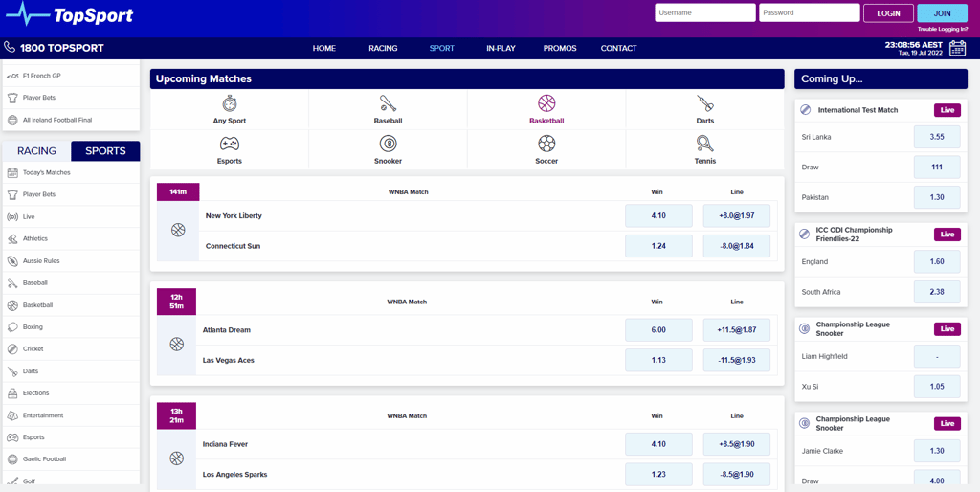This screenshot has height=492, width=980.
Task: Open the HOME menu item
Action: coord(324,48)
